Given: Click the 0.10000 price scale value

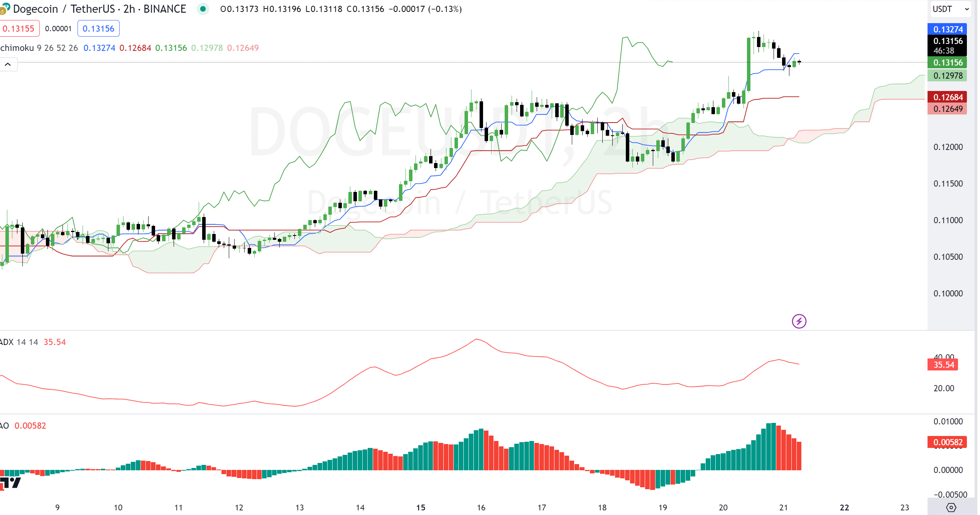Looking at the screenshot, I should [948, 293].
